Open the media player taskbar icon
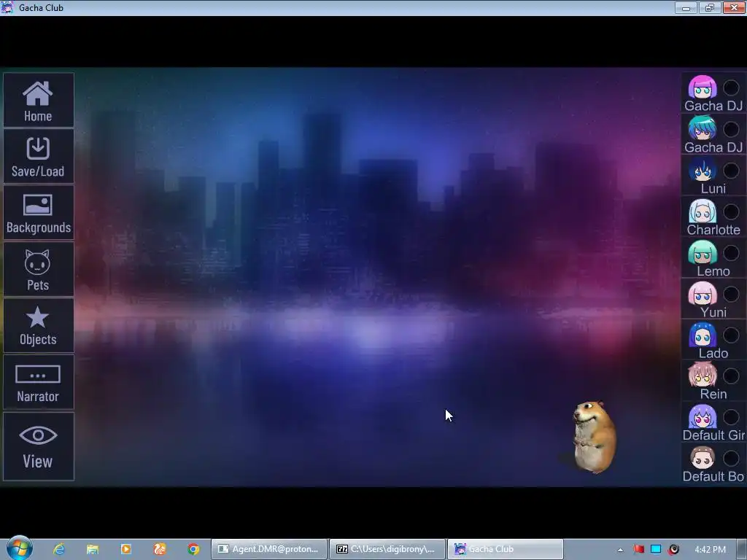This screenshot has height=560, width=747. point(126,549)
